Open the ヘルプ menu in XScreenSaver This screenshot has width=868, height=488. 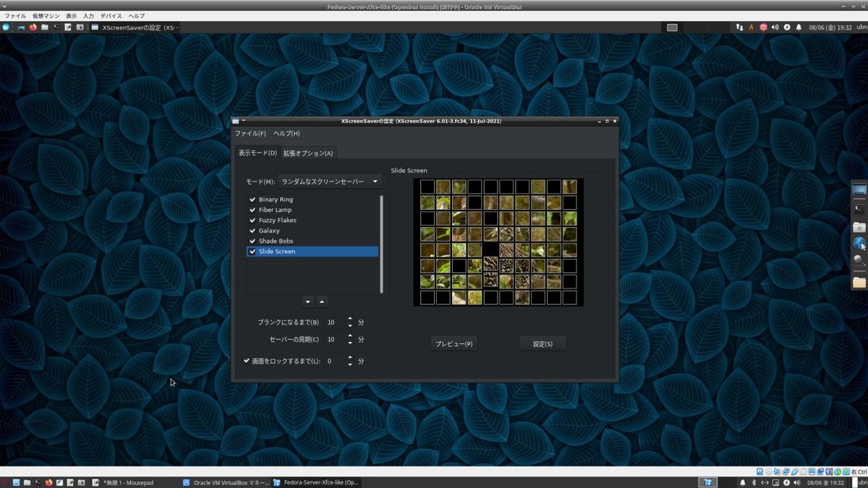287,133
